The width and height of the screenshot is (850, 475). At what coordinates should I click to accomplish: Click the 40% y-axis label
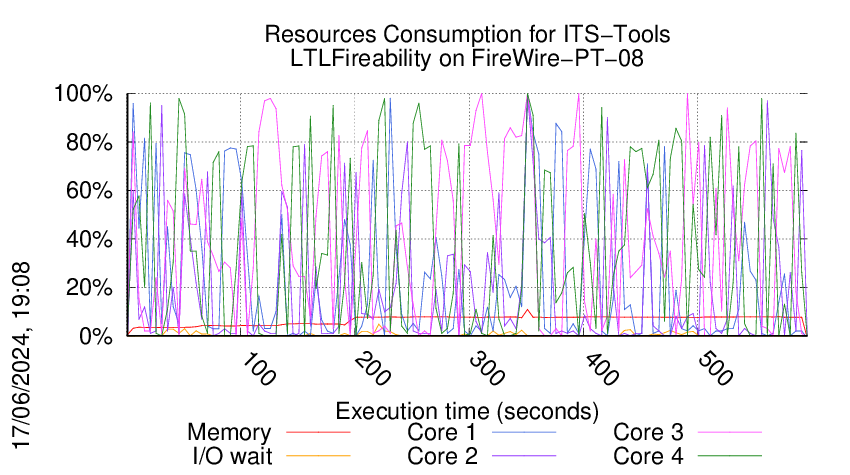[89, 239]
